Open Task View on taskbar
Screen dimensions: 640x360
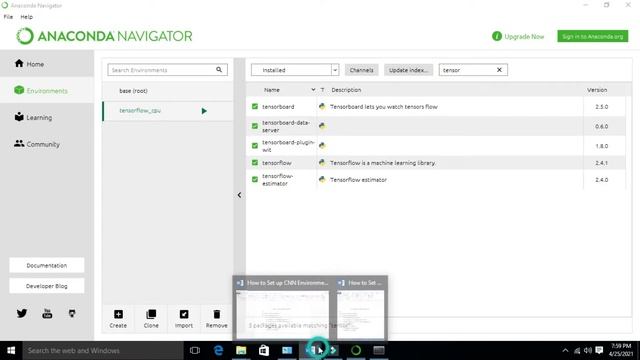pyautogui.click(x=195, y=351)
